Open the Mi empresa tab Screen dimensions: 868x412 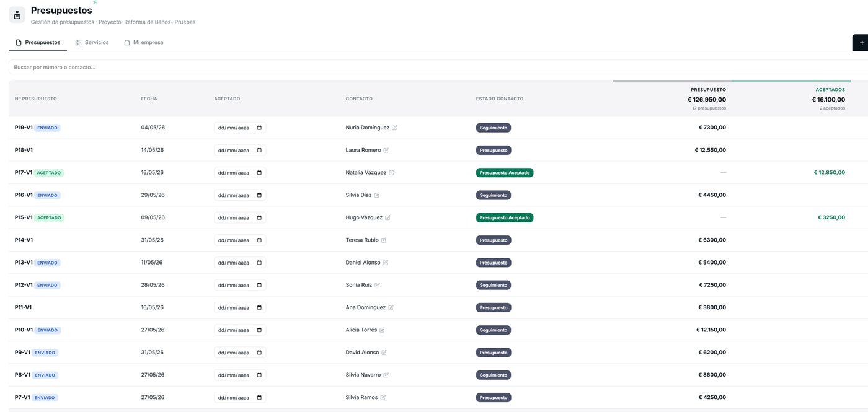coord(143,42)
